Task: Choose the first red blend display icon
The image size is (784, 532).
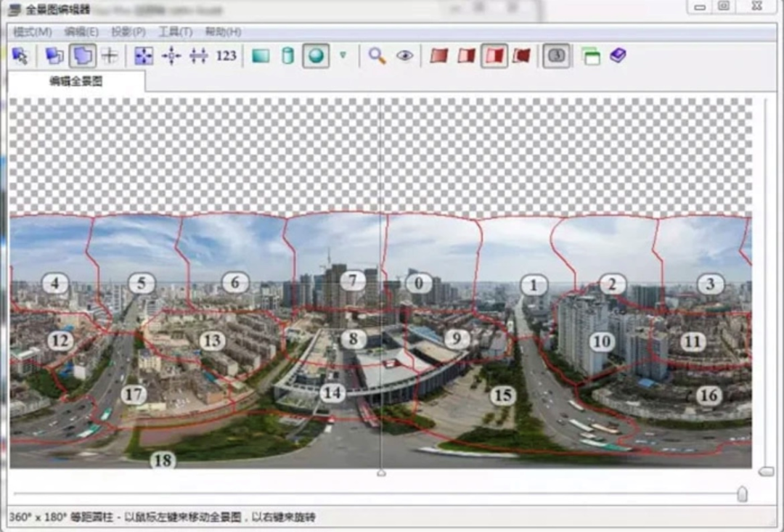Action: (x=438, y=55)
